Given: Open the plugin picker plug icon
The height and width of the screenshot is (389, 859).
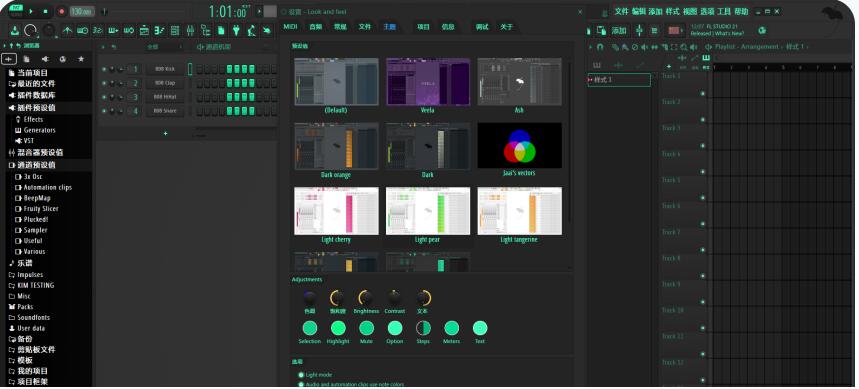Looking at the screenshot, I should point(236,31).
